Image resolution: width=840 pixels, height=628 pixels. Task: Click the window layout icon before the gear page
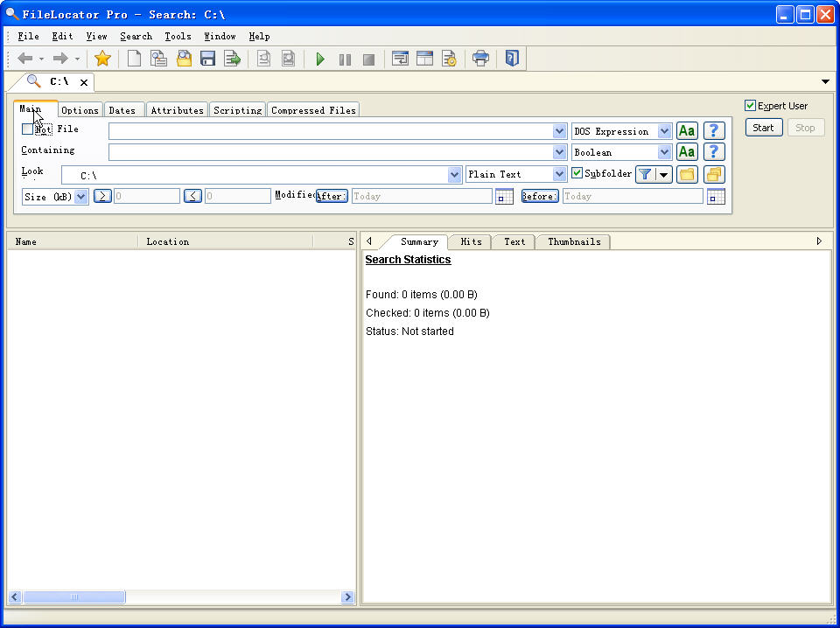(x=425, y=59)
